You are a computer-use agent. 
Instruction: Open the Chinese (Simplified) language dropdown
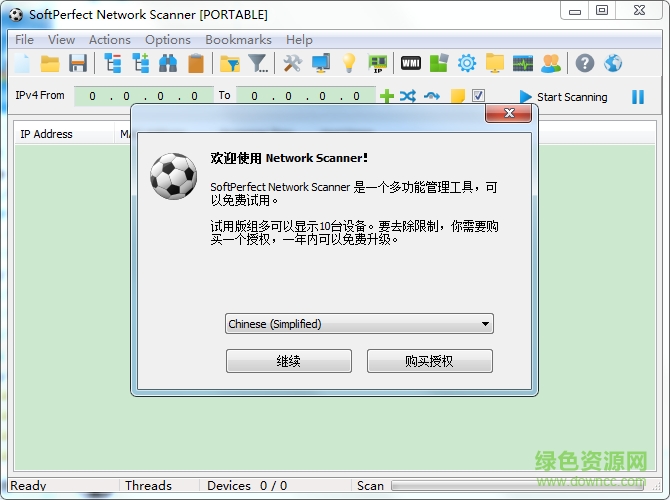point(359,324)
